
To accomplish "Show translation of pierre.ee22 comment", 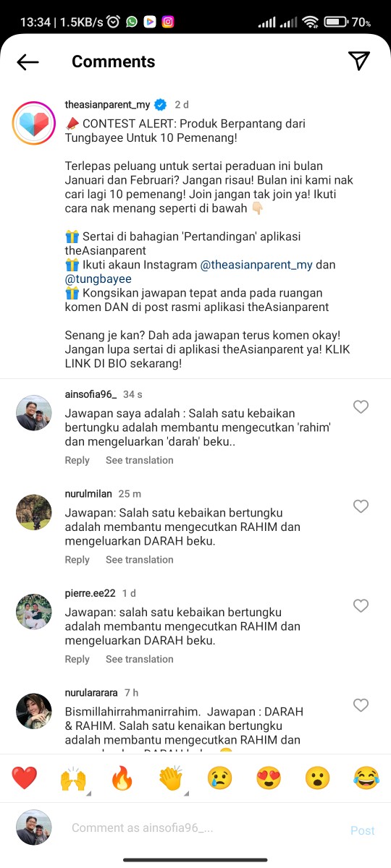I will click(x=140, y=659).
